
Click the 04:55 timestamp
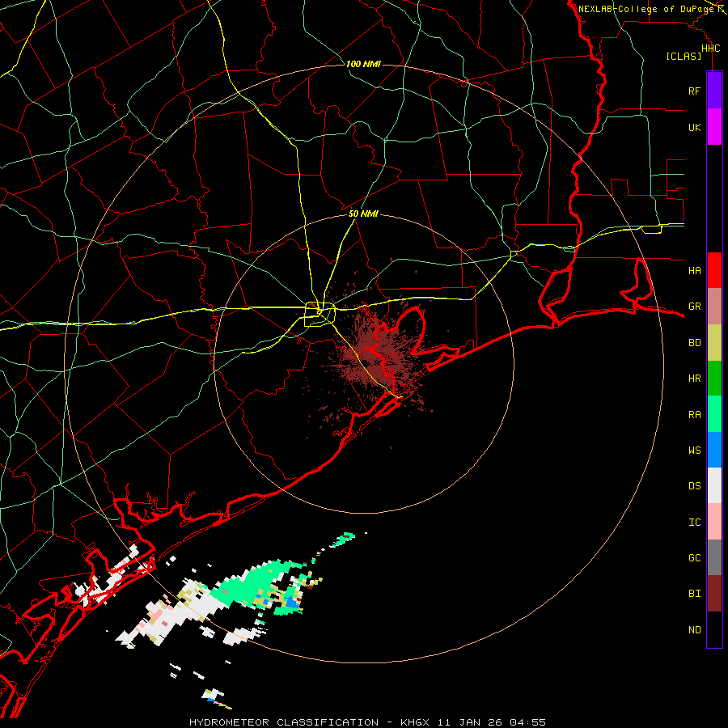coord(527,722)
